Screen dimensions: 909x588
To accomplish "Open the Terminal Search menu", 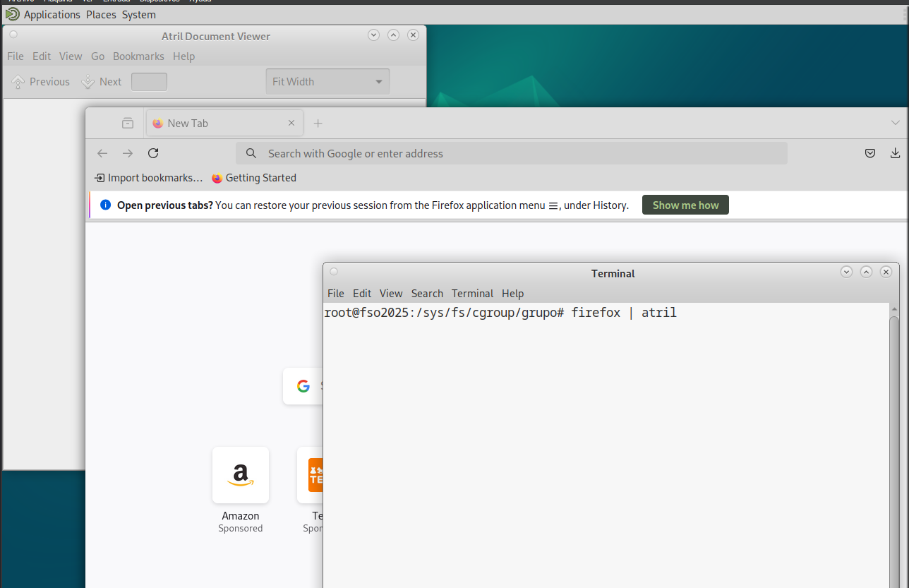I will pyautogui.click(x=427, y=294).
